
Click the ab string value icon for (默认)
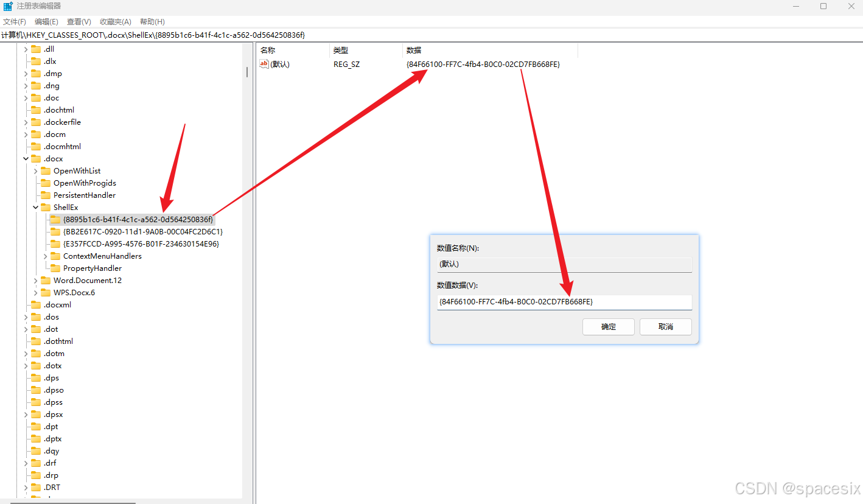click(x=264, y=64)
